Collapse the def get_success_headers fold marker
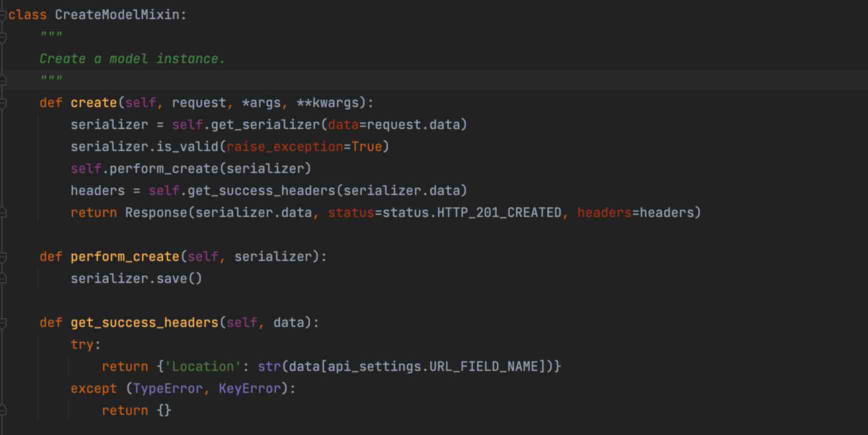Image resolution: width=868 pixels, height=435 pixels. coord(2,323)
